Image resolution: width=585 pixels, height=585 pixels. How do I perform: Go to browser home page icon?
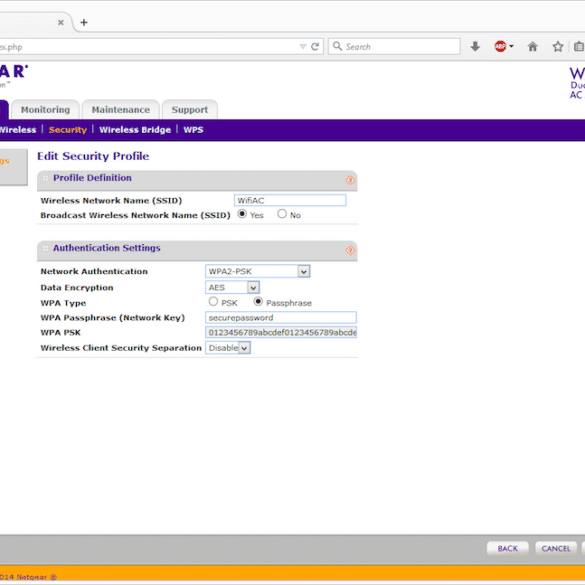click(532, 47)
